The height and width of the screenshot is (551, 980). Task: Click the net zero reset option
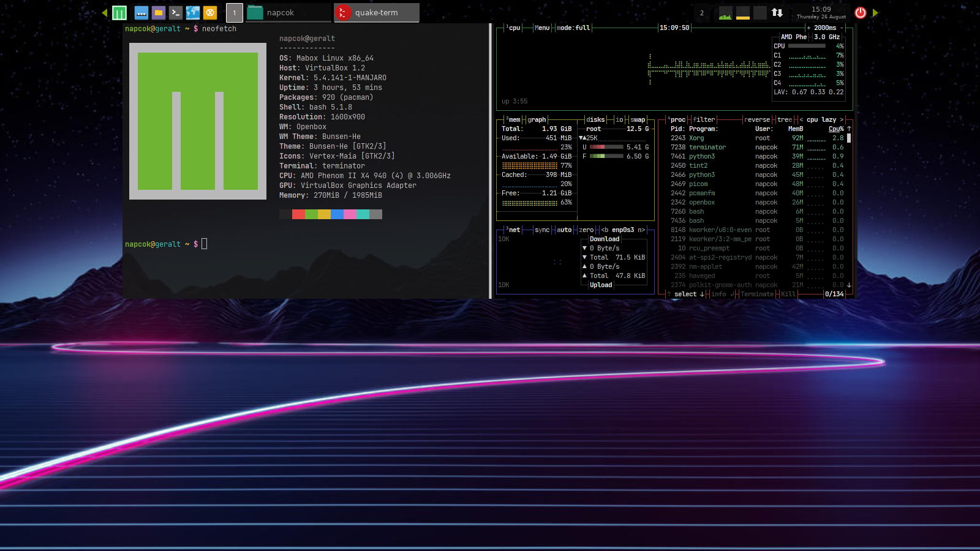586,230
